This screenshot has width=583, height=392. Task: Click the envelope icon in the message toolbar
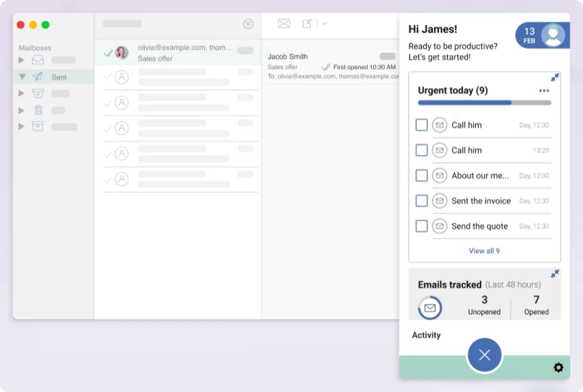(x=284, y=24)
